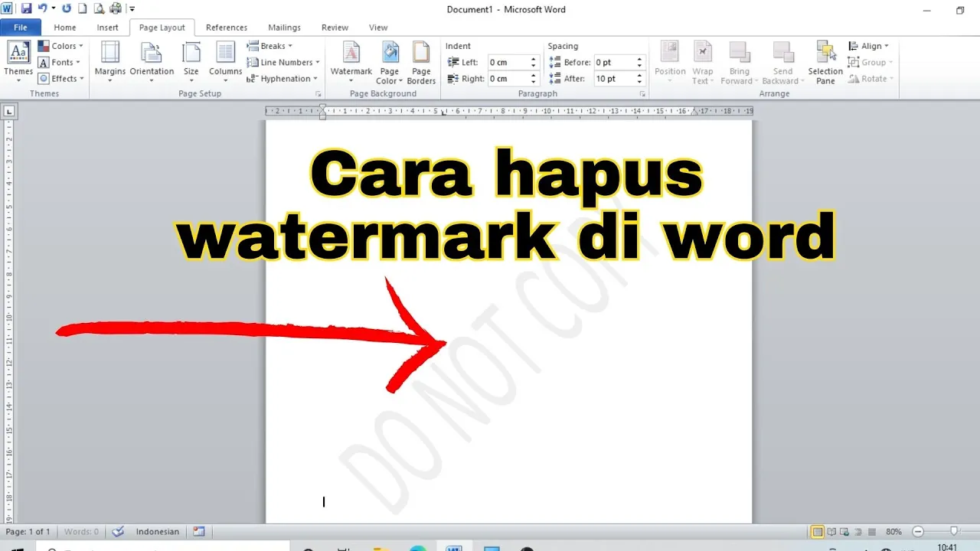Click the Columns button

[225, 63]
